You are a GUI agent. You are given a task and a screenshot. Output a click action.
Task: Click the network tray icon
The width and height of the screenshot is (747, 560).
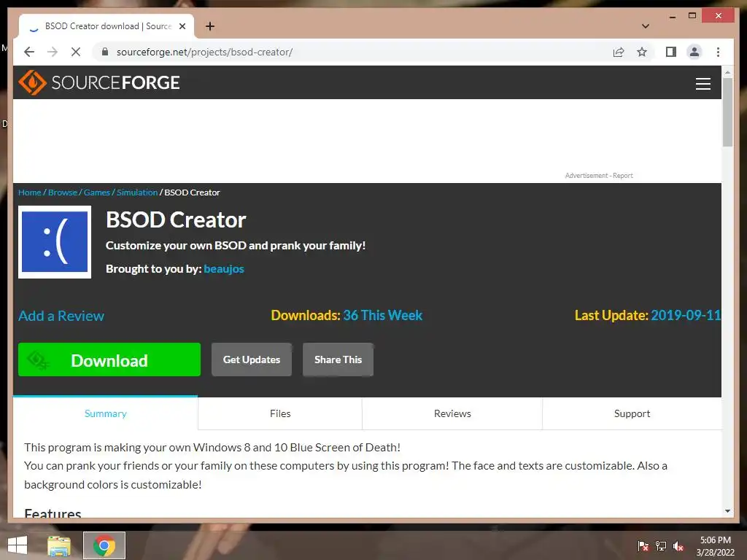(661, 546)
